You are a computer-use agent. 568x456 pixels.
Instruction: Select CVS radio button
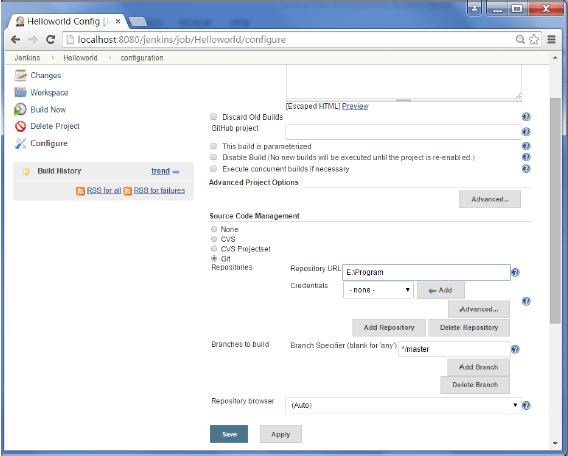tap(214, 239)
